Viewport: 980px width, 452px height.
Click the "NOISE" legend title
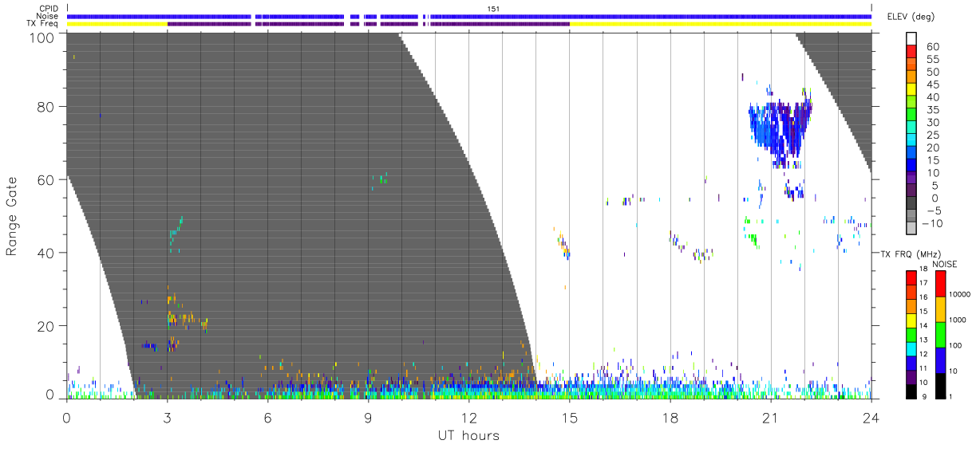(945, 264)
